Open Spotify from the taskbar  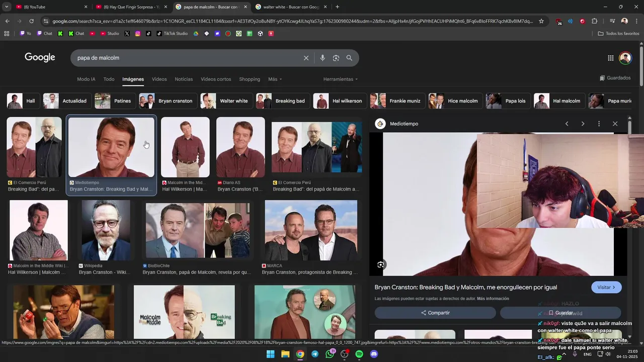(x=359, y=354)
